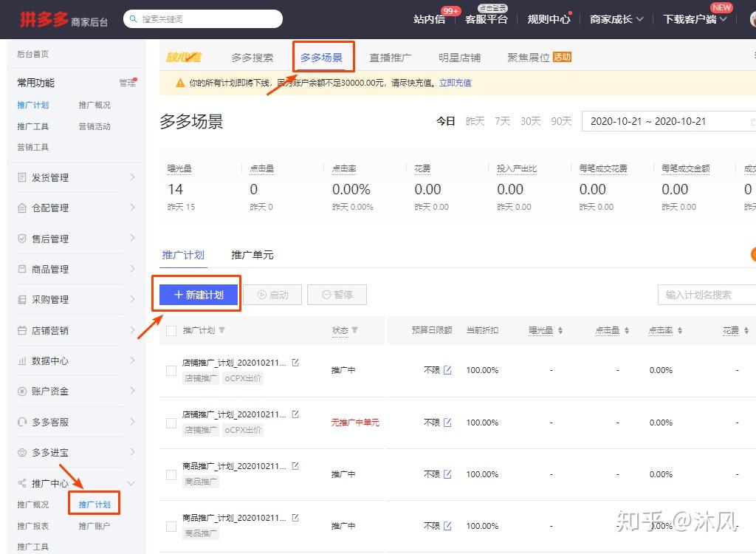Screen dimensions: 756x554
Task: Expand the 仓配管理 menu chevron
Action: coord(133,208)
